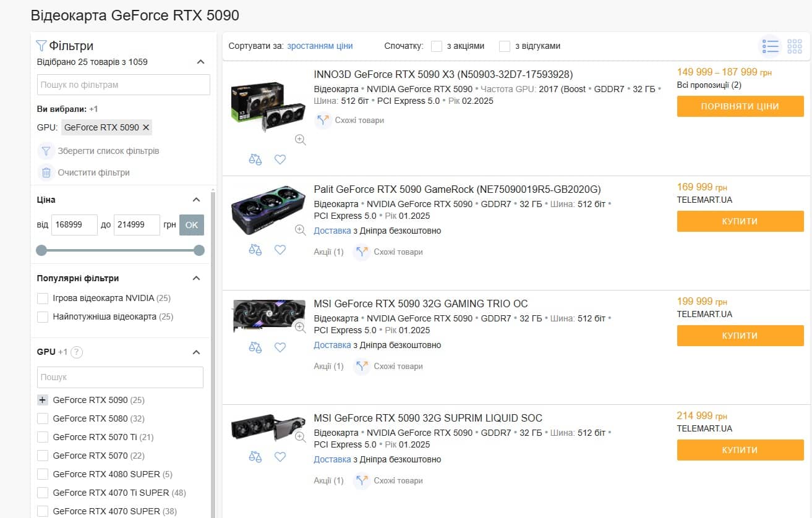Click the minimum price slider handle

41,250
